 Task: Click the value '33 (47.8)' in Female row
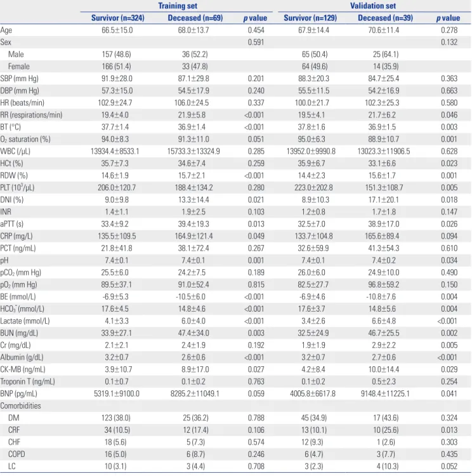(x=195, y=67)
